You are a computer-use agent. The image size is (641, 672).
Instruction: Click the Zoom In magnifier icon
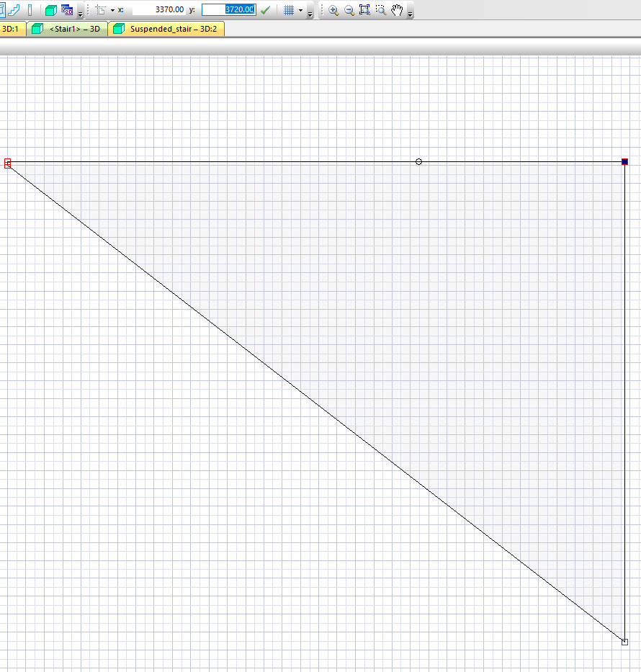click(x=333, y=10)
